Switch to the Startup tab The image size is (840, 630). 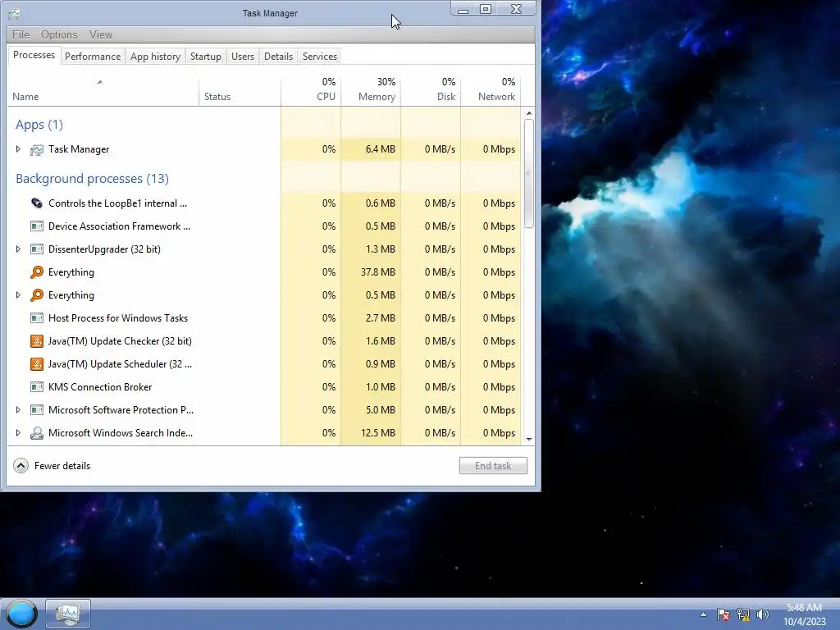point(206,57)
